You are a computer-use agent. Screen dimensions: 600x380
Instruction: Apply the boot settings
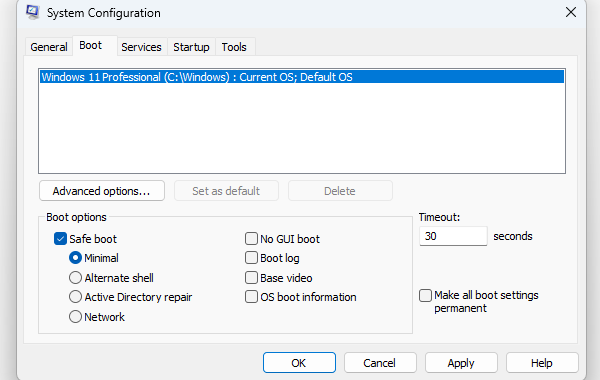[461, 363]
